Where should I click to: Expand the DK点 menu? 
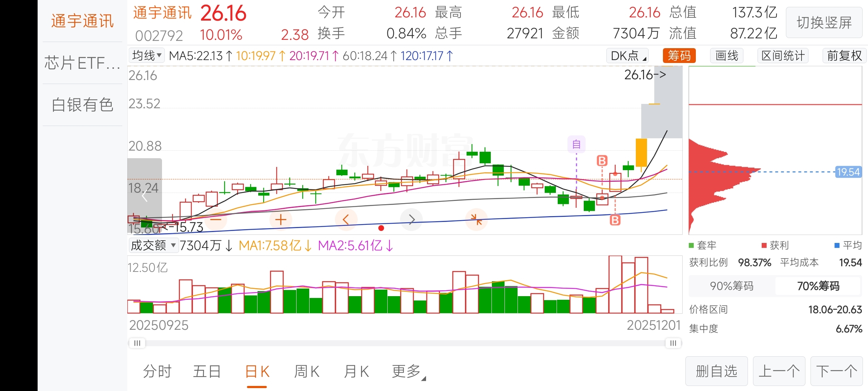pos(627,56)
